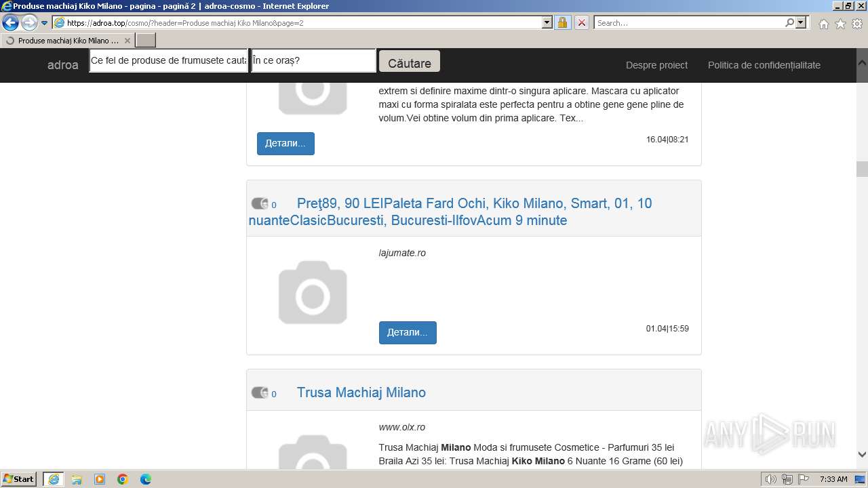This screenshot has width=868, height=488.
Task: Click the Action Center flag tray icon
Action: (803, 479)
